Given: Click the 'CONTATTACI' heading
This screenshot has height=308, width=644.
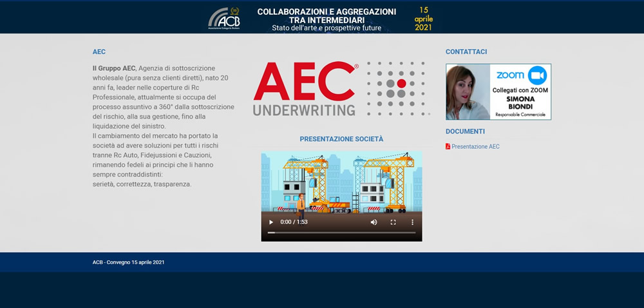Looking at the screenshot, I should (466, 52).
